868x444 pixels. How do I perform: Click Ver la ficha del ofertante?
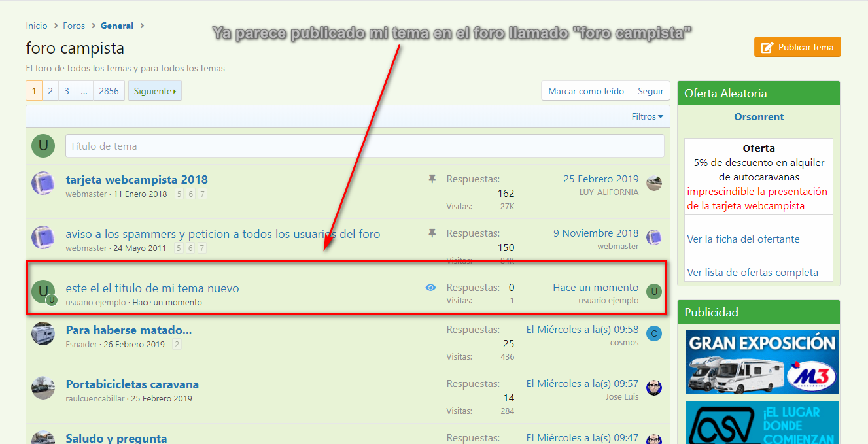coord(743,239)
